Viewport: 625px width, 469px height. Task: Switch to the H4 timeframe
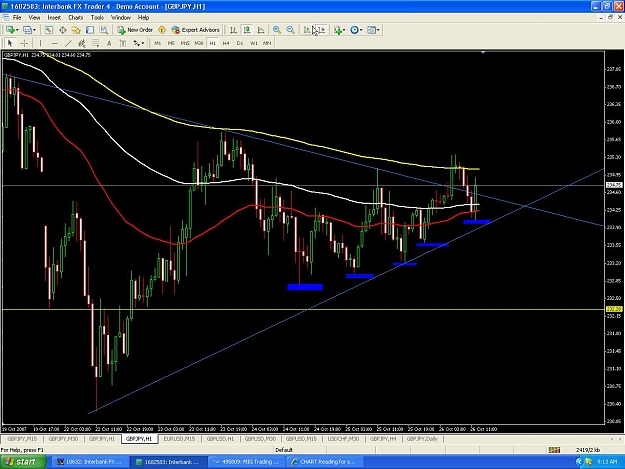[x=226, y=43]
